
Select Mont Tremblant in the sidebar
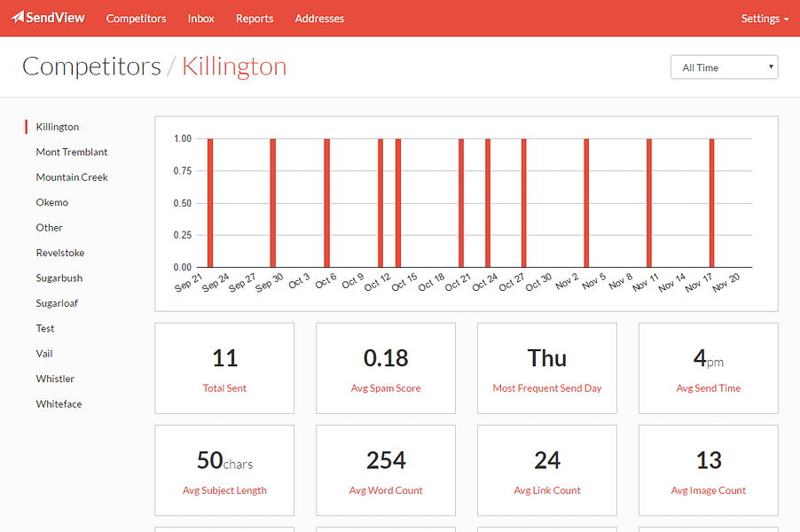tap(72, 152)
